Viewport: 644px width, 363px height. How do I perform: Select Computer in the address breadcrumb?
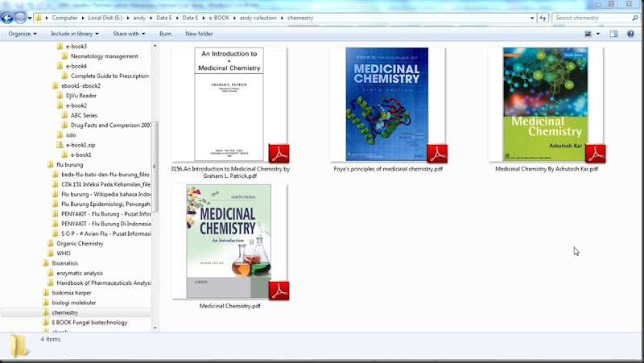pos(64,18)
